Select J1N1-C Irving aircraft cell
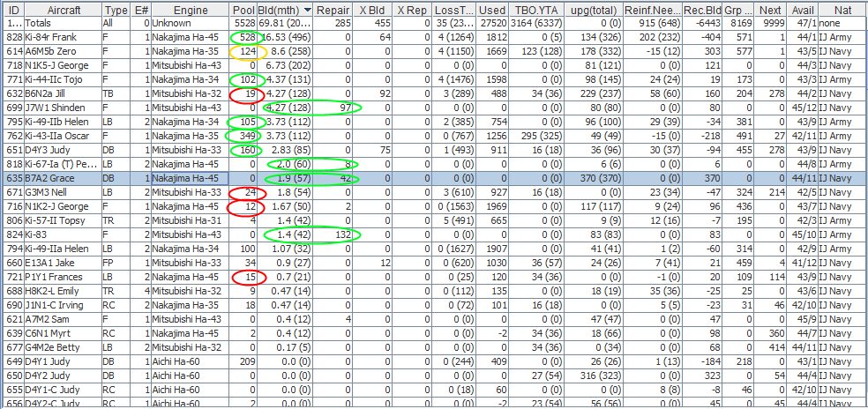This screenshot has width=868, height=409. click(x=64, y=306)
